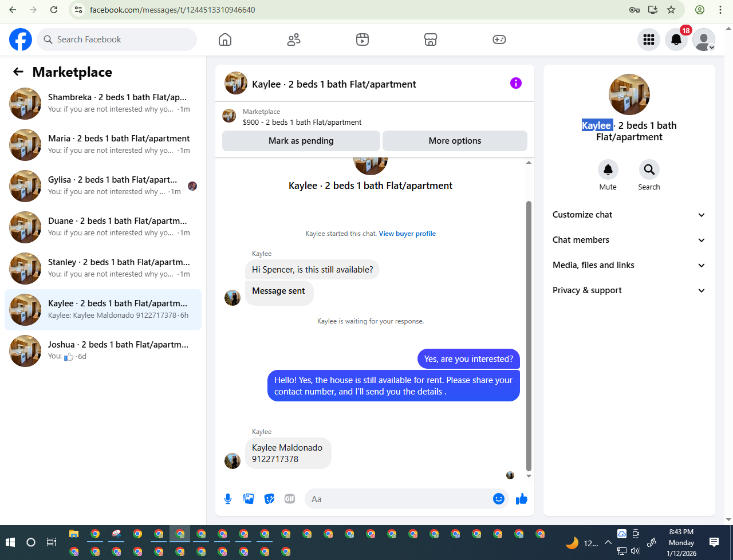Open View buyer profile link
The image size is (733, 560).
pyautogui.click(x=407, y=234)
